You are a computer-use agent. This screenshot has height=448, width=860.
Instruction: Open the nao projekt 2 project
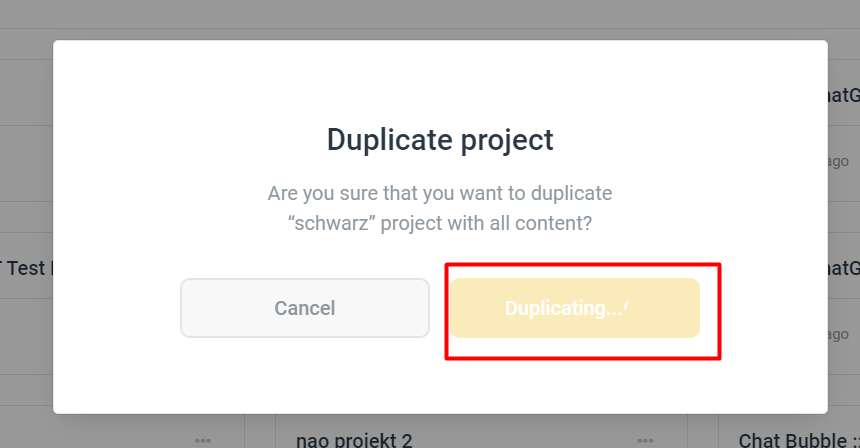tap(354, 440)
